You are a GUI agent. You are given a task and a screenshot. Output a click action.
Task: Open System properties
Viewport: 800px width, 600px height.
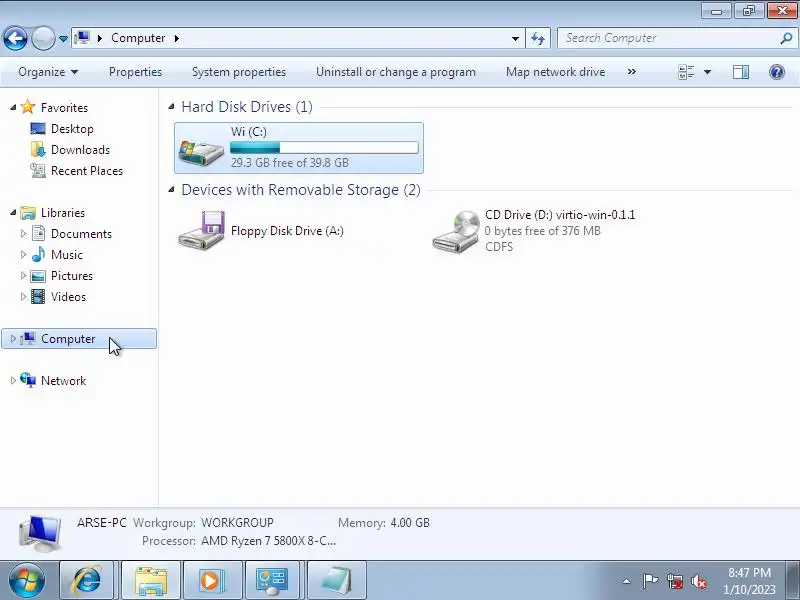coord(239,72)
